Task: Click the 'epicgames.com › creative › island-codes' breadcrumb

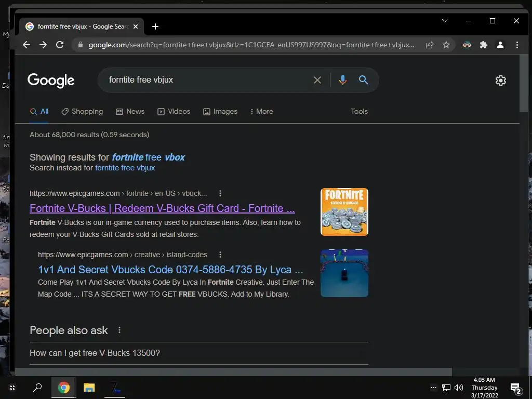Action: click(123, 255)
